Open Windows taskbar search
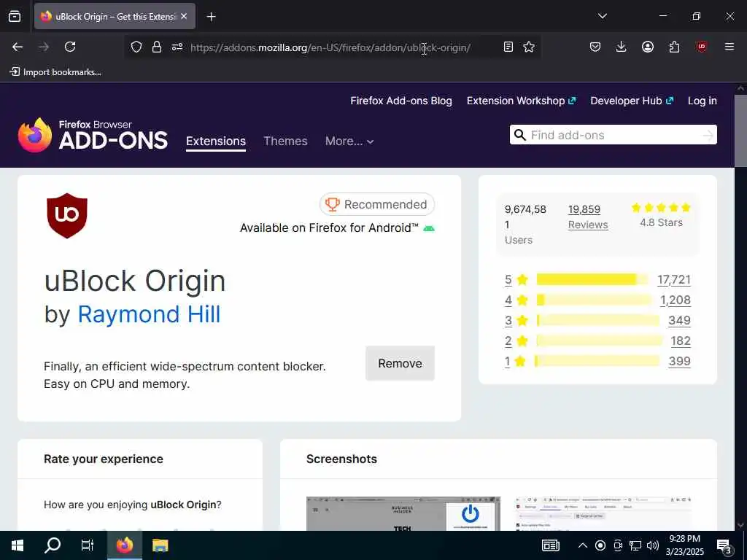This screenshot has height=560, width=747. point(53,545)
